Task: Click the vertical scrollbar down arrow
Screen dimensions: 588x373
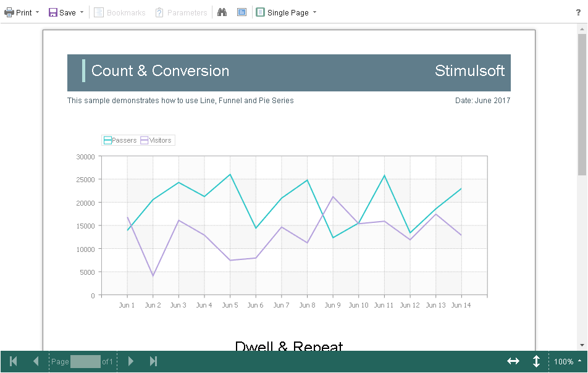Action: [x=582, y=345]
